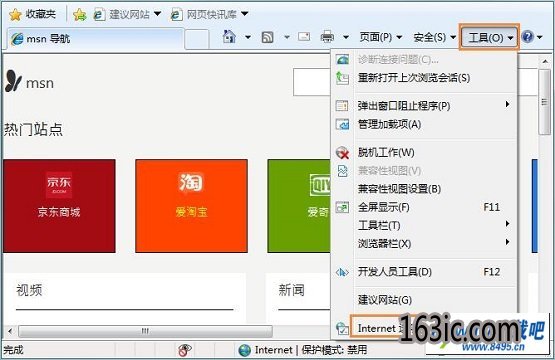Open the 页面(P) dropdown
Screen dimensions: 555x360
pos(380,37)
